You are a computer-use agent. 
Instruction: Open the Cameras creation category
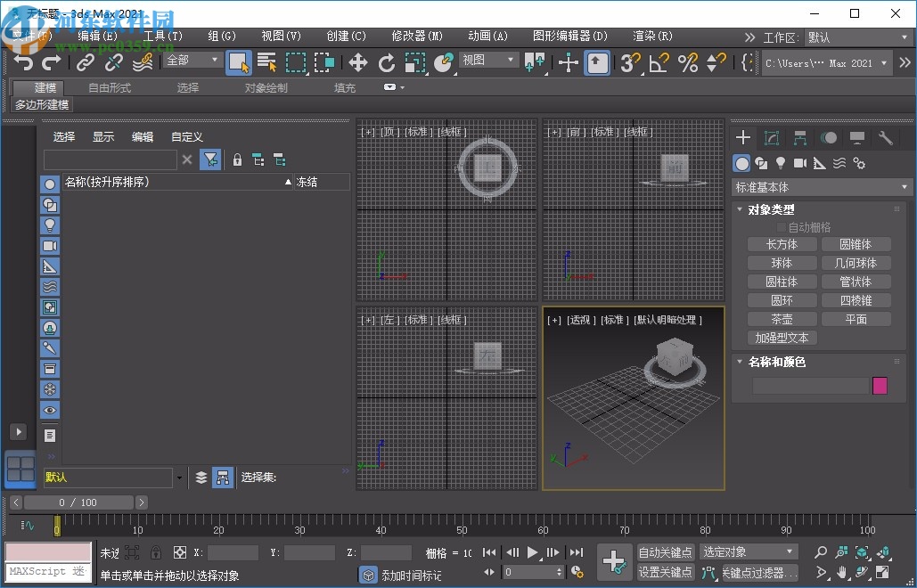pyautogui.click(x=802, y=163)
